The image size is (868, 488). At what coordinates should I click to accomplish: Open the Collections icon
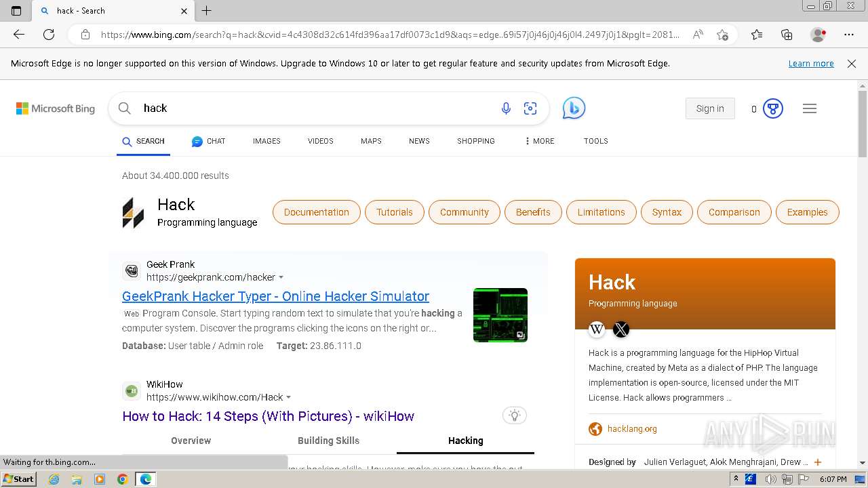click(x=787, y=35)
